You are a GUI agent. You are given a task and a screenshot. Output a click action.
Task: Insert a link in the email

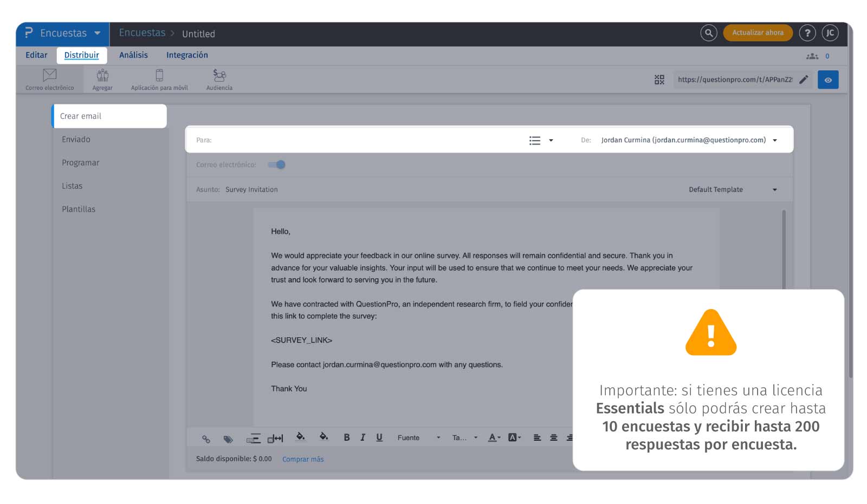click(206, 439)
